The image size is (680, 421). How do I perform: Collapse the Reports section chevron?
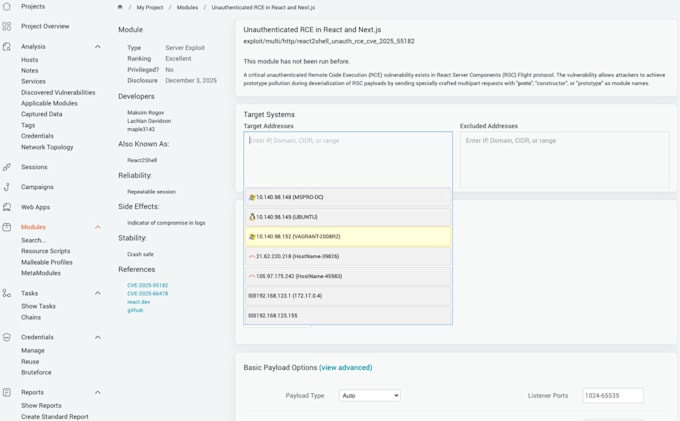click(98, 392)
